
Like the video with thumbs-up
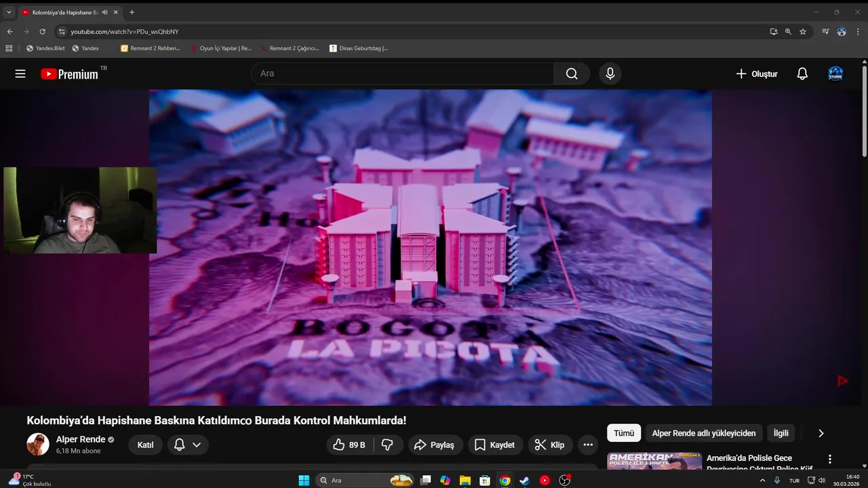(349, 445)
